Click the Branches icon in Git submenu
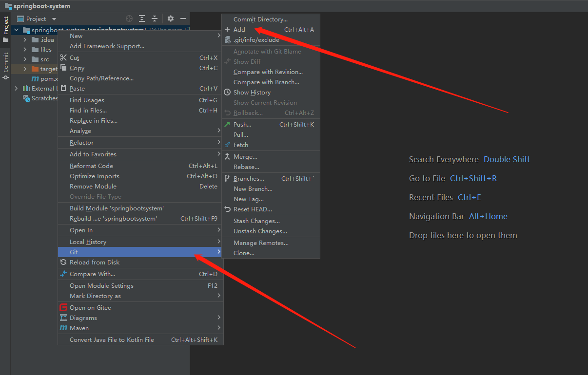 pos(227,179)
